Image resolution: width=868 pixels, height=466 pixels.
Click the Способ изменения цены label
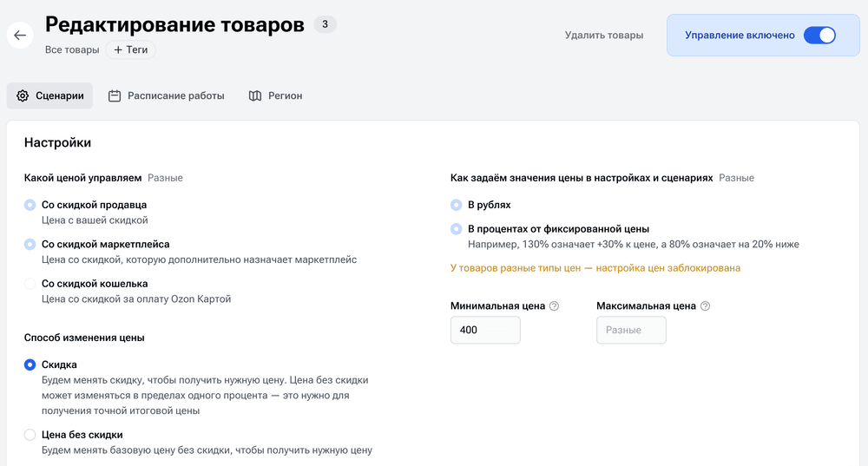(x=84, y=338)
